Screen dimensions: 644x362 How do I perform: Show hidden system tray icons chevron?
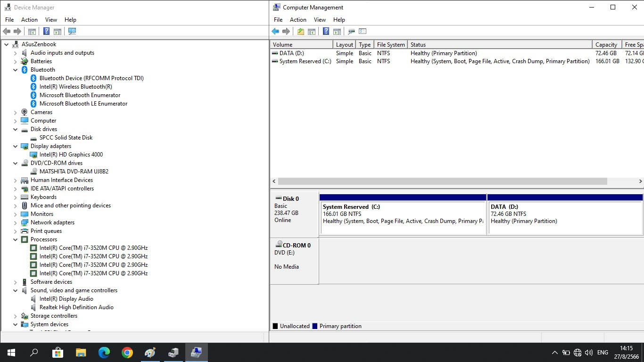tap(554, 353)
